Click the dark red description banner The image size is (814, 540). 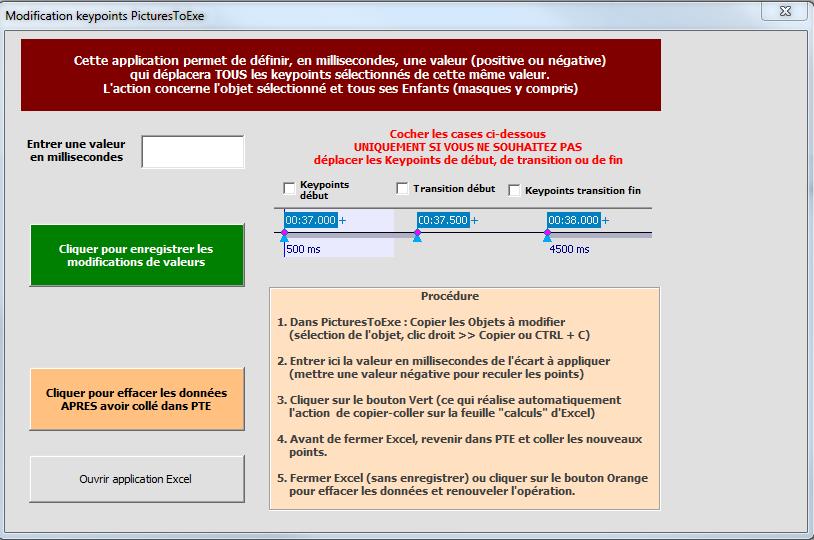coord(341,75)
